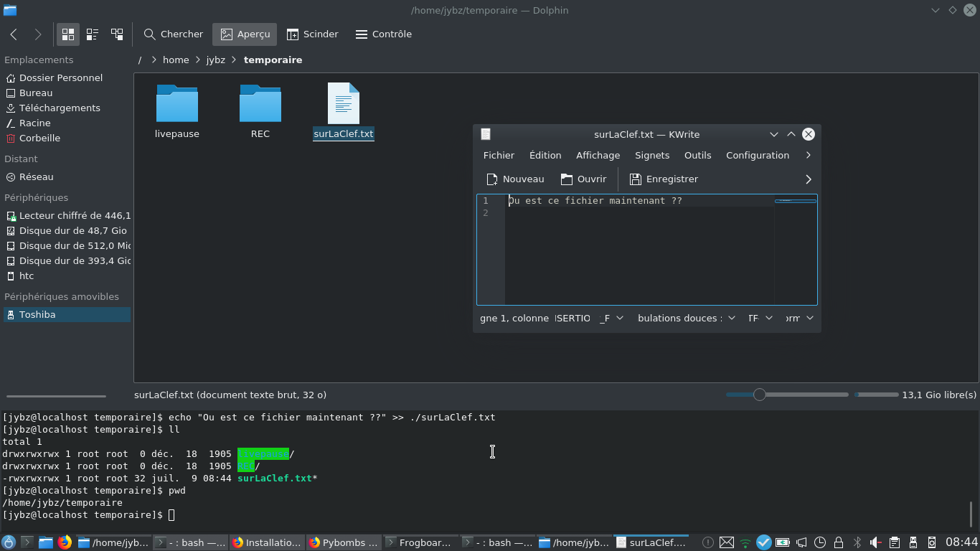Click the terminal panel prompt line

[88, 515]
